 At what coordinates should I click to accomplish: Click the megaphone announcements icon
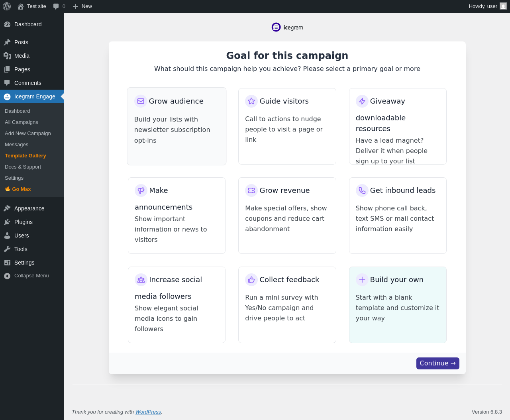(141, 190)
